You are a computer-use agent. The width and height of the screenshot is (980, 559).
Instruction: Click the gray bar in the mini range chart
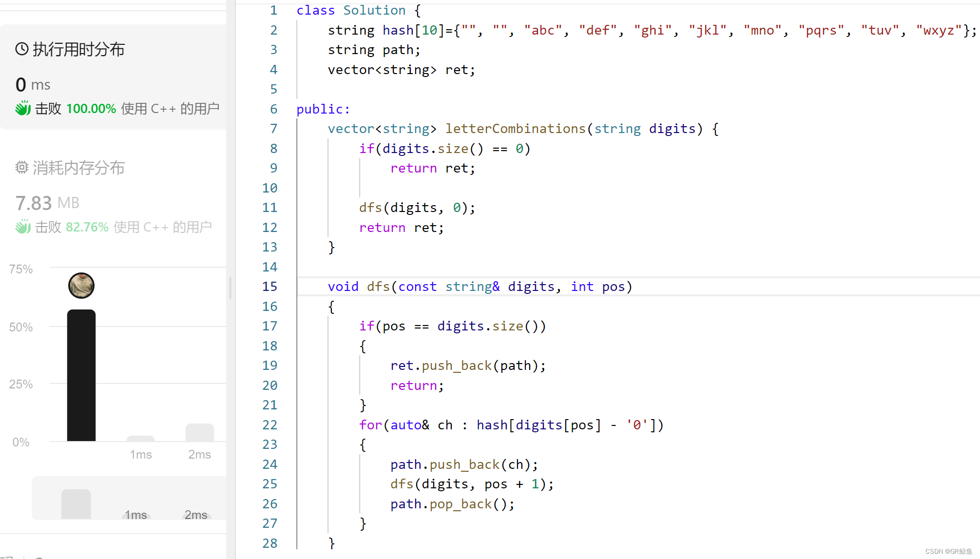(x=76, y=504)
